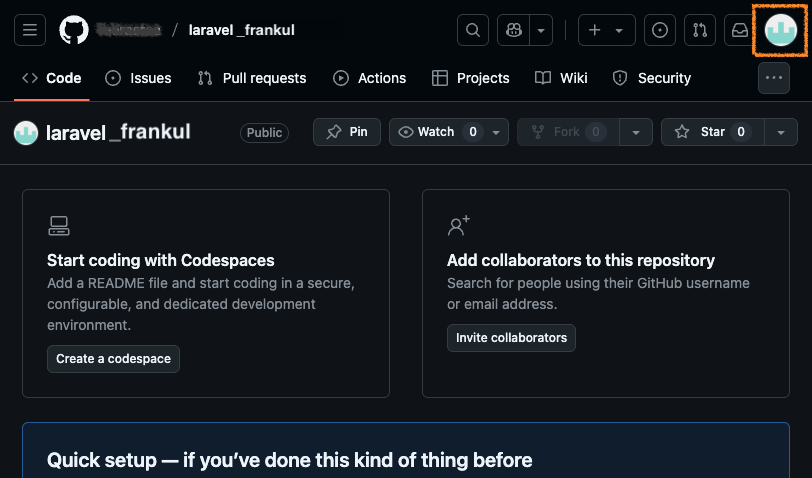This screenshot has height=478, width=812.
Task: Open the Security tab
Action: [x=652, y=78]
